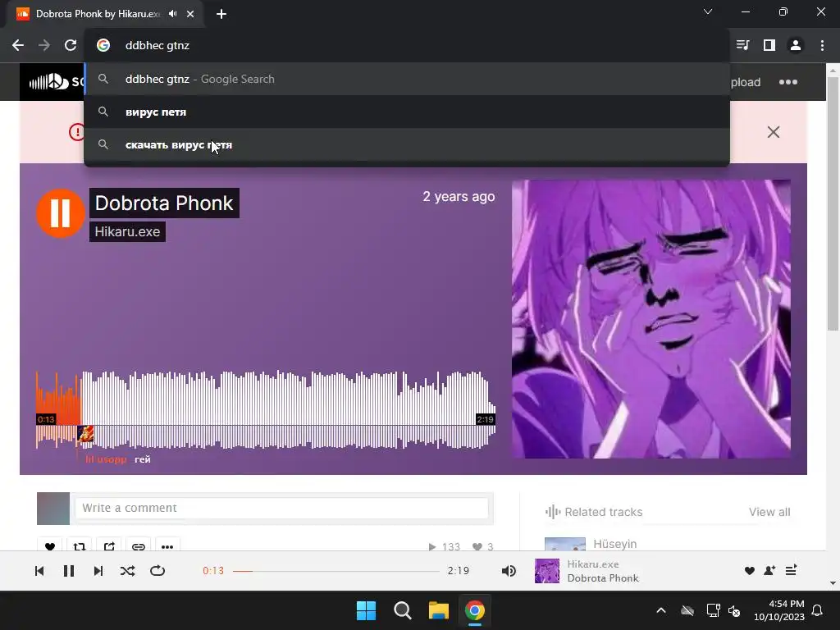This screenshot has width=840, height=630.
Task: Open Dobrota Phonk link in player bar
Action: [603, 578]
